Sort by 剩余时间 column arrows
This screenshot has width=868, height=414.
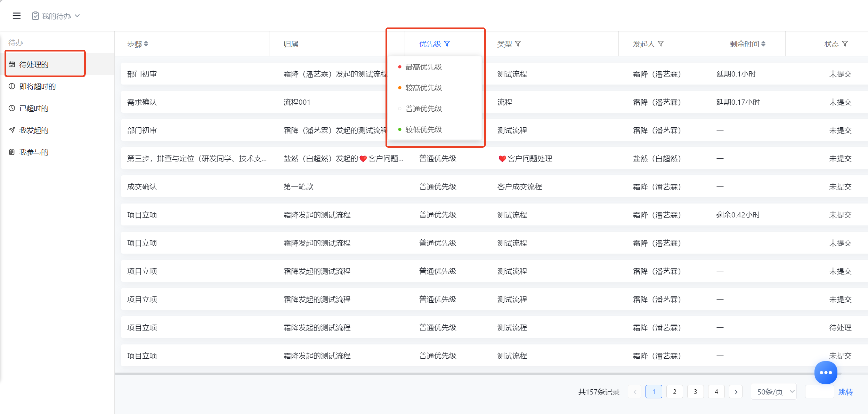point(763,44)
